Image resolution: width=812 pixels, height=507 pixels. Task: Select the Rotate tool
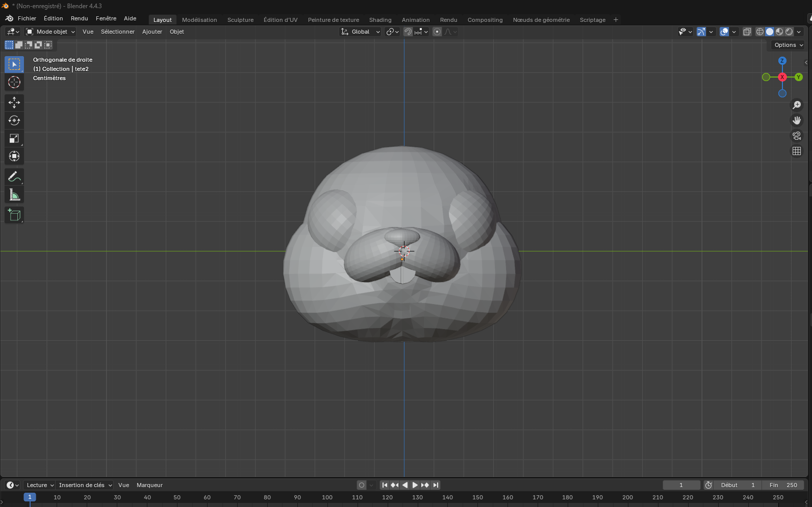(x=14, y=120)
